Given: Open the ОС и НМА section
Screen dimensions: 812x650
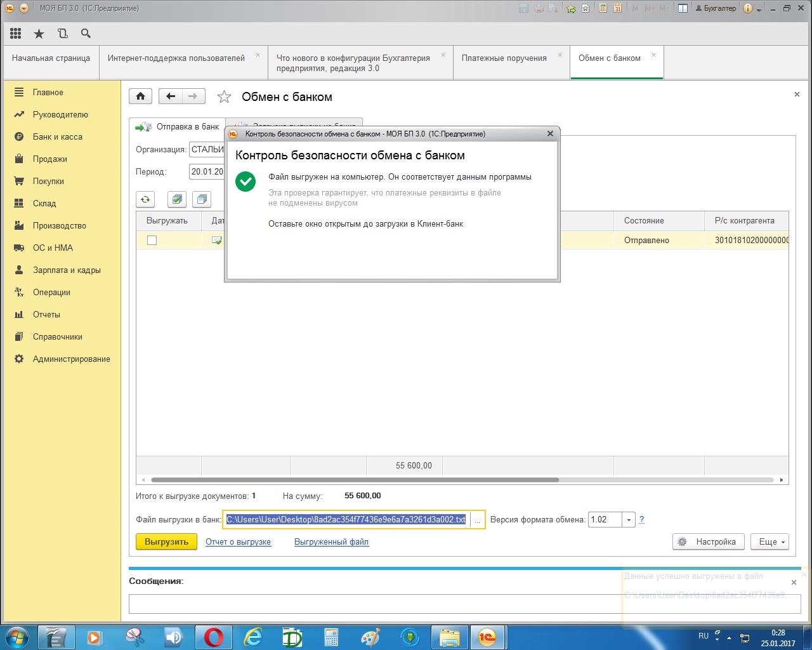Looking at the screenshot, I should point(53,248).
